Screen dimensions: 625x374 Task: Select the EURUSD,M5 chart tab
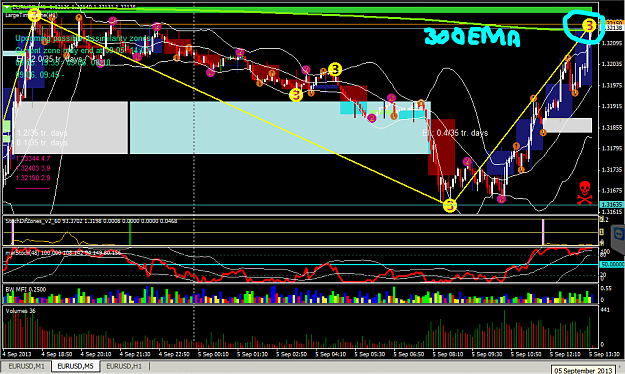[75, 366]
